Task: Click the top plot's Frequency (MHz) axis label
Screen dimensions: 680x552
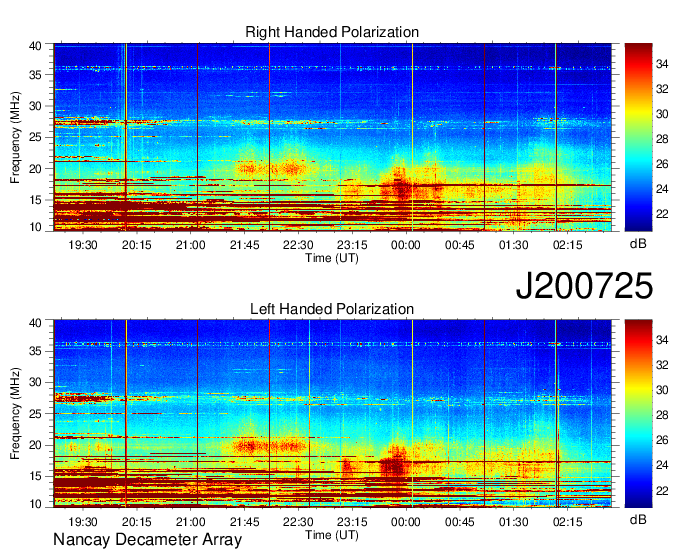Action: (15, 137)
